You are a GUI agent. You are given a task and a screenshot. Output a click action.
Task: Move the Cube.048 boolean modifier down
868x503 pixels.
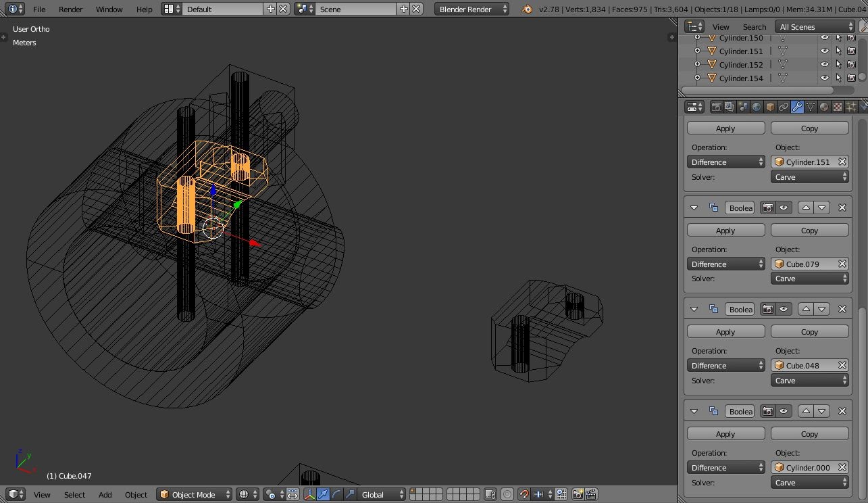(x=822, y=309)
